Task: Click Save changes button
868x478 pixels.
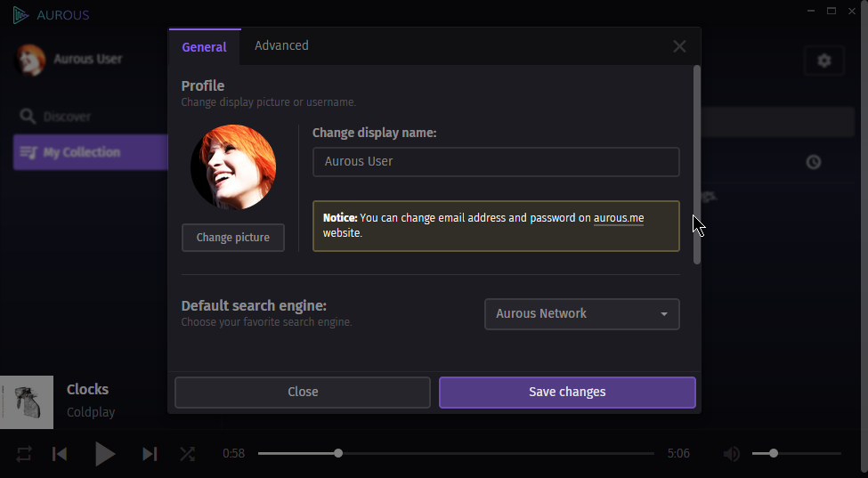Action: [x=567, y=393]
